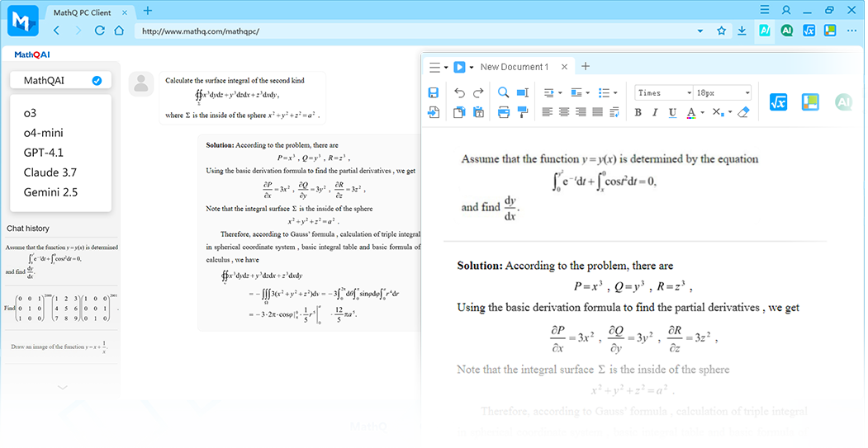This screenshot has width=868, height=448.
Task: Select the GPT-4.1 model
Action: click(43, 153)
